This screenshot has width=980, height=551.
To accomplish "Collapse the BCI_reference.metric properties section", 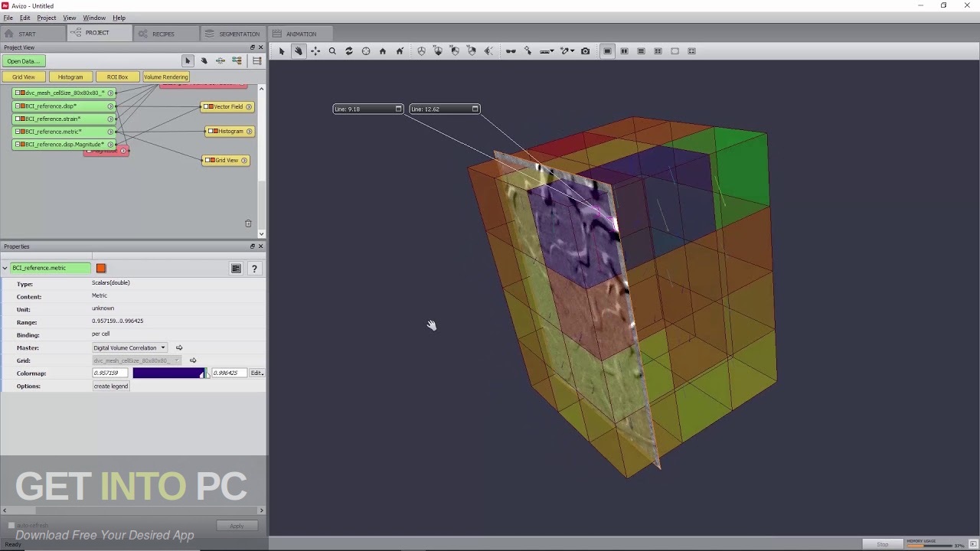I will click(x=5, y=268).
